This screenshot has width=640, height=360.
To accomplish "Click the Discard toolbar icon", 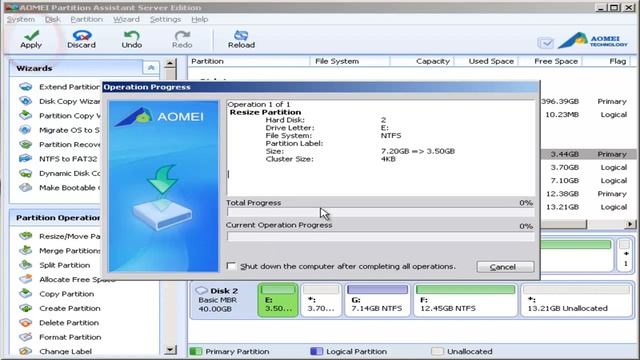I will (81, 35).
